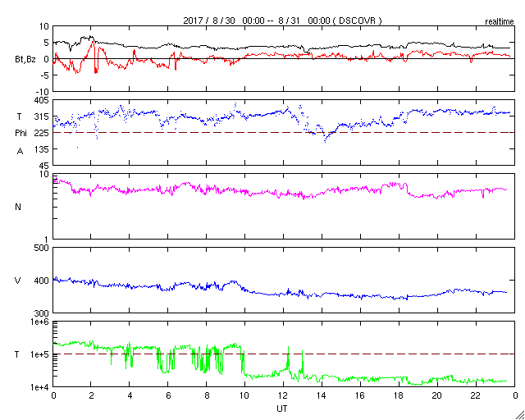This screenshot has width=525, height=420.
Task: Click the resize grip in the lower corner
Action: 520,415
